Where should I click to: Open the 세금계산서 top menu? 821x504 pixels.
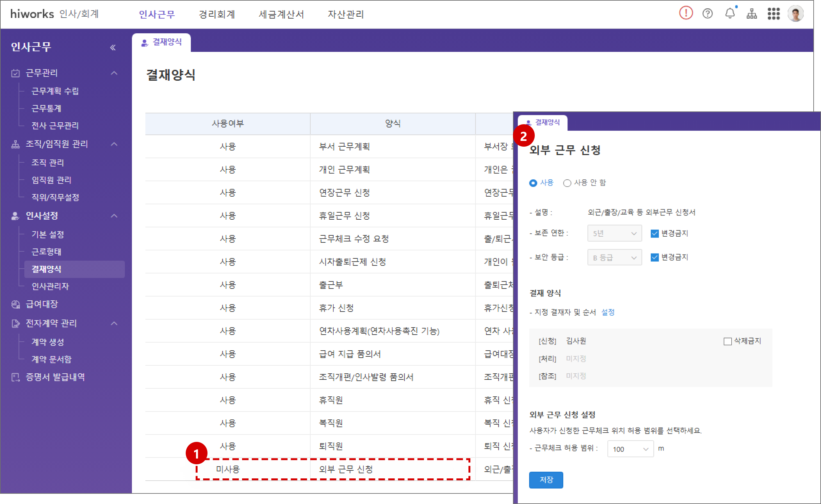click(x=281, y=14)
